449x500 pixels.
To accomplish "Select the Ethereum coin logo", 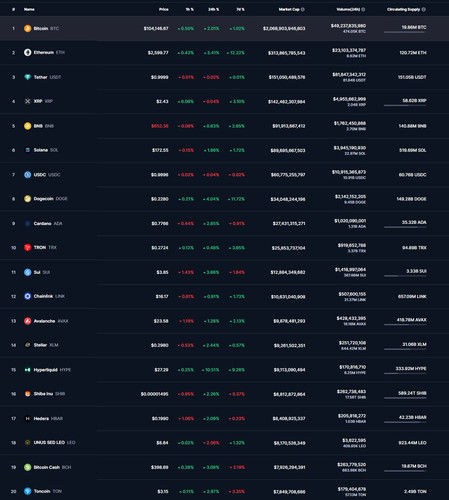I will coord(28,52).
